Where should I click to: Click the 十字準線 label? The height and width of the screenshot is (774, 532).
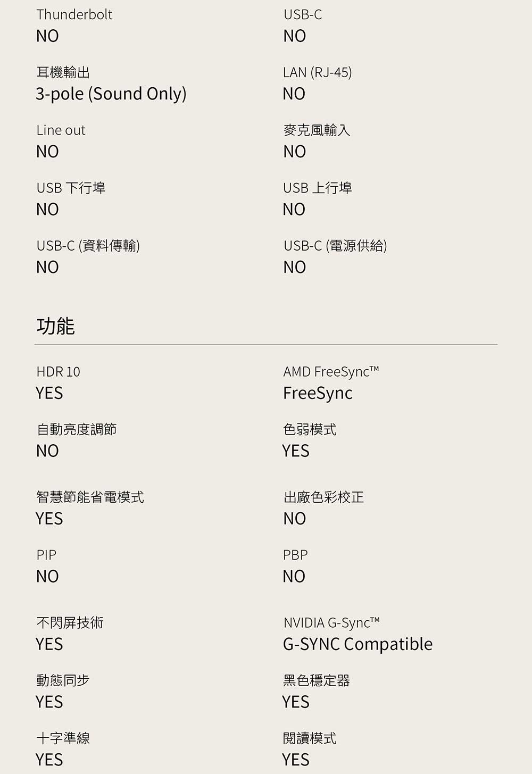click(x=63, y=738)
